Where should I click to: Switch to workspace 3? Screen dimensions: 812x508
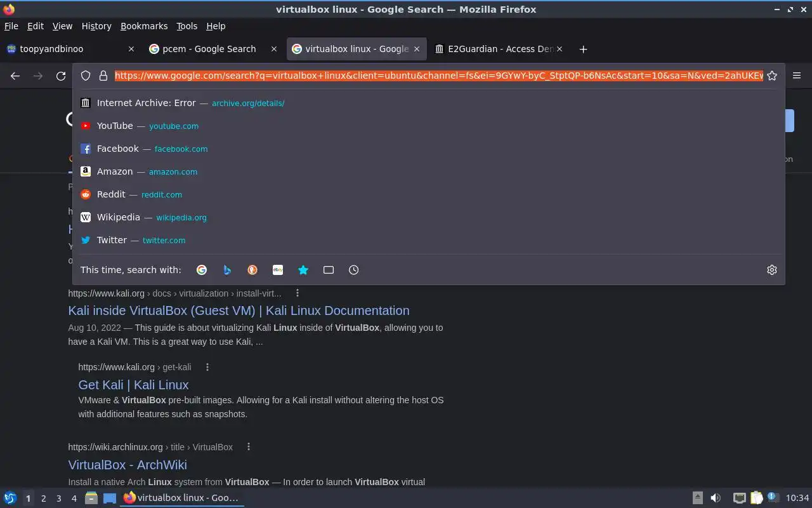pyautogui.click(x=58, y=498)
